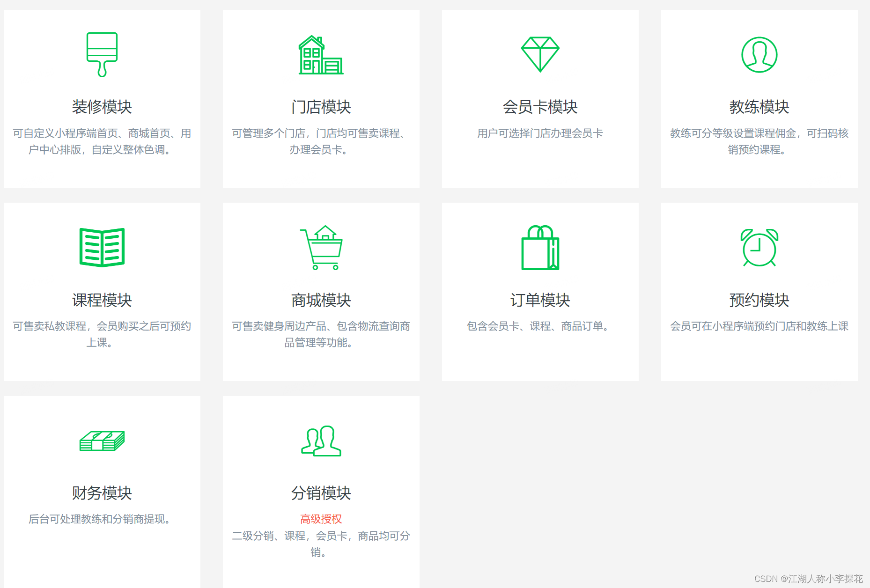
Task: Click description starting 可自定义小程序端首页
Action: tap(102, 141)
